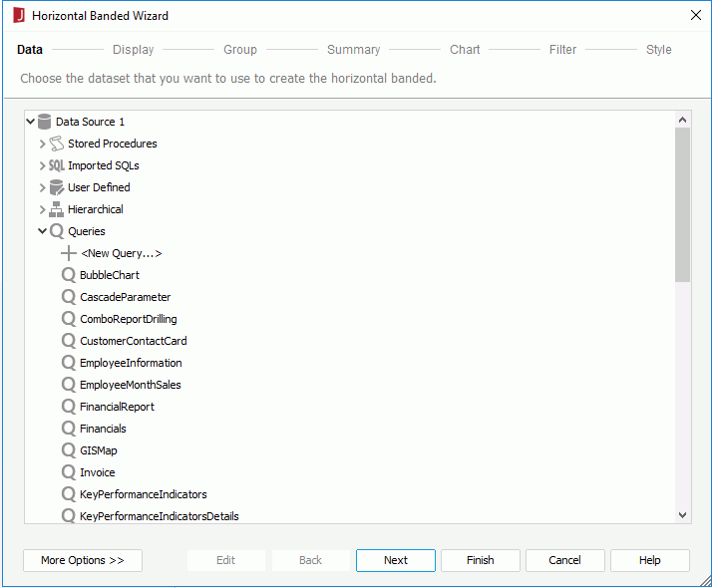
Task: Click the Data Source 1 database icon
Action: pyautogui.click(x=44, y=122)
